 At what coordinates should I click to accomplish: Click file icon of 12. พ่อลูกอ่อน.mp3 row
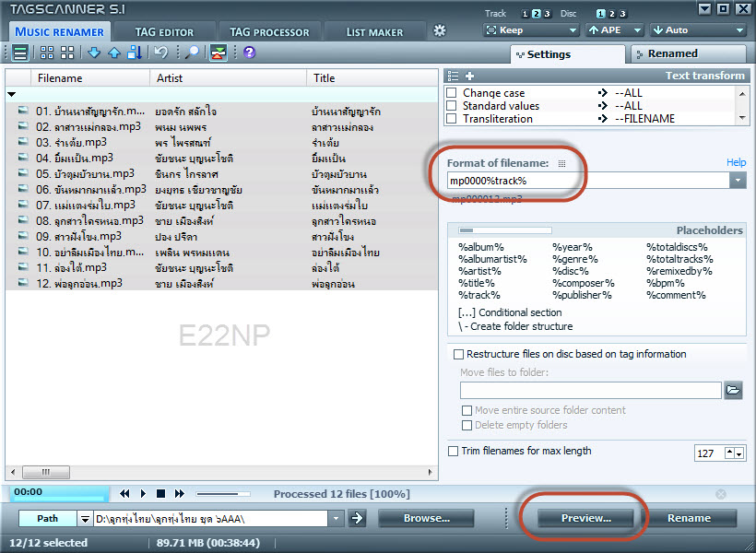tap(23, 282)
